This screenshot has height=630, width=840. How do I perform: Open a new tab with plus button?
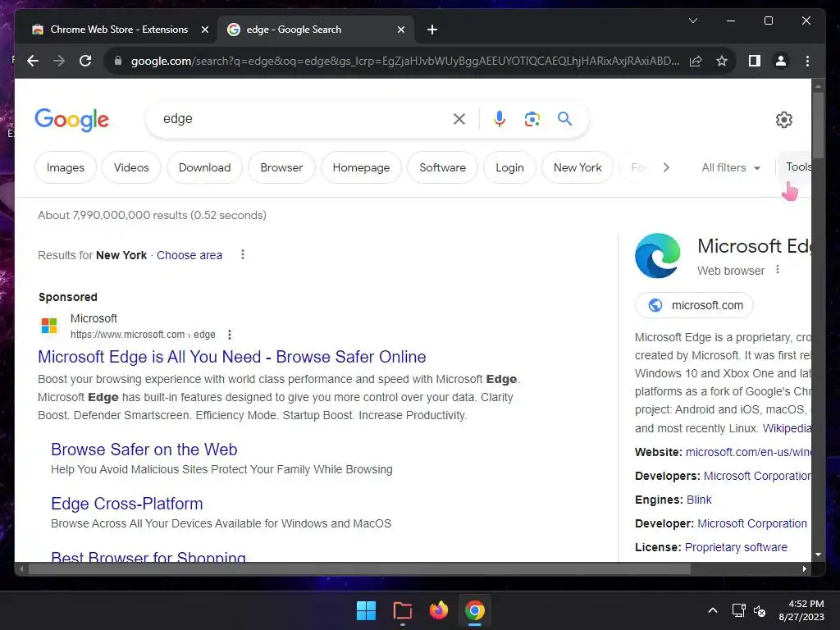click(431, 30)
